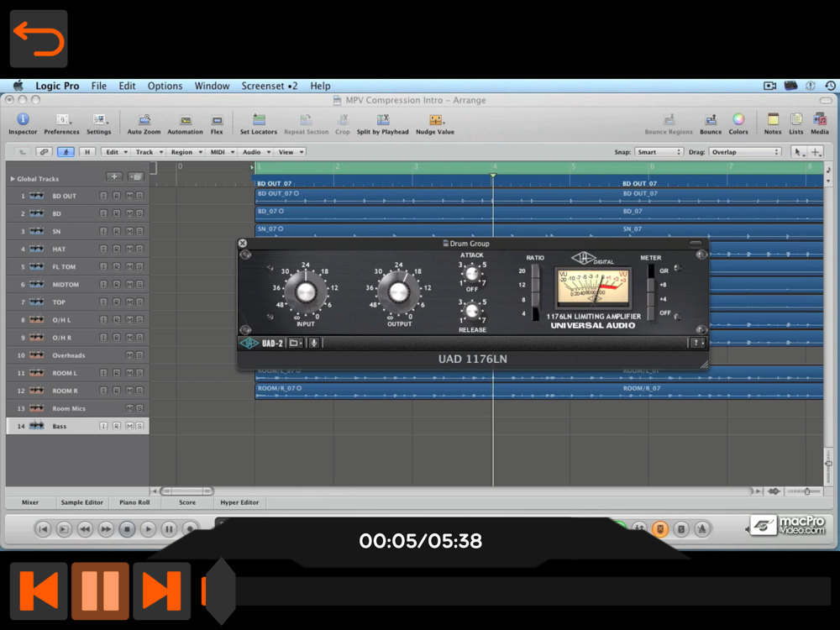Screen dimensions: 840x630
Task: Open the File menu in menu bar
Action: pyautogui.click(x=98, y=86)
